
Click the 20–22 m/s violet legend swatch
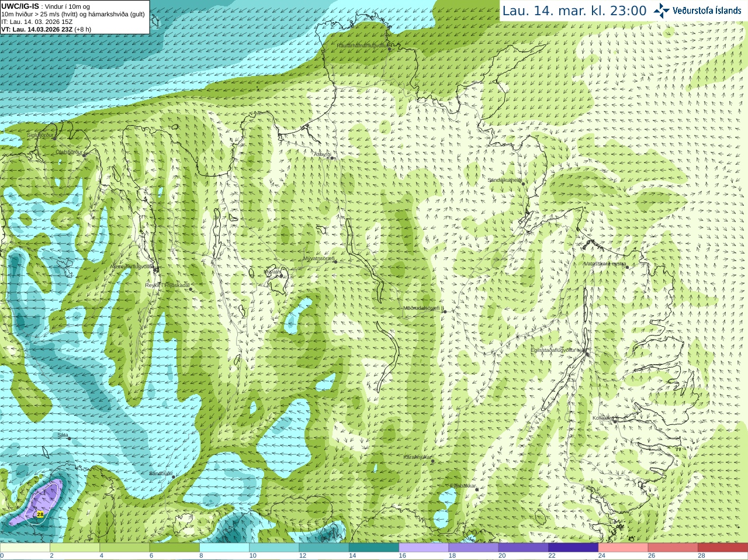[523, 548]
